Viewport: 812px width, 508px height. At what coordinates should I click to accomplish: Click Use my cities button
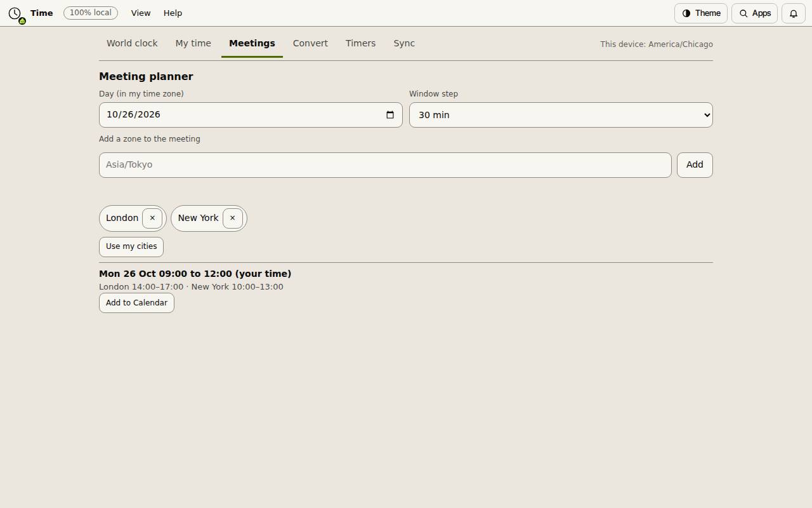coord(131,247)
